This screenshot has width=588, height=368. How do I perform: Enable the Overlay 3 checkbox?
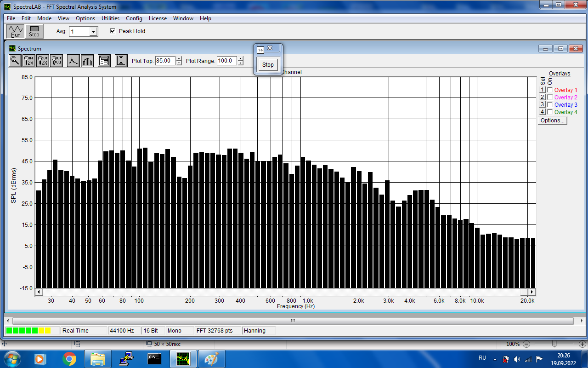[x=550, y=105]
